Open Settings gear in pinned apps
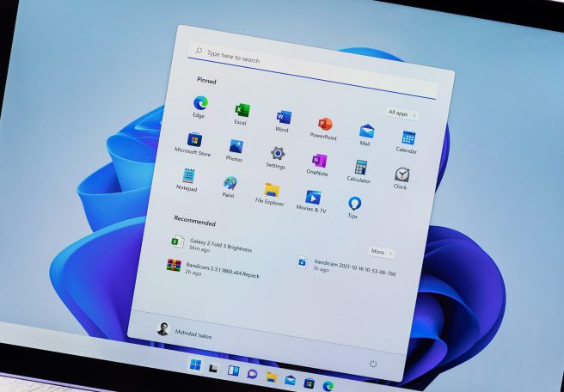The width and height of the screenshot is (564, 392). pyautogui.click(x=277, y=157)
